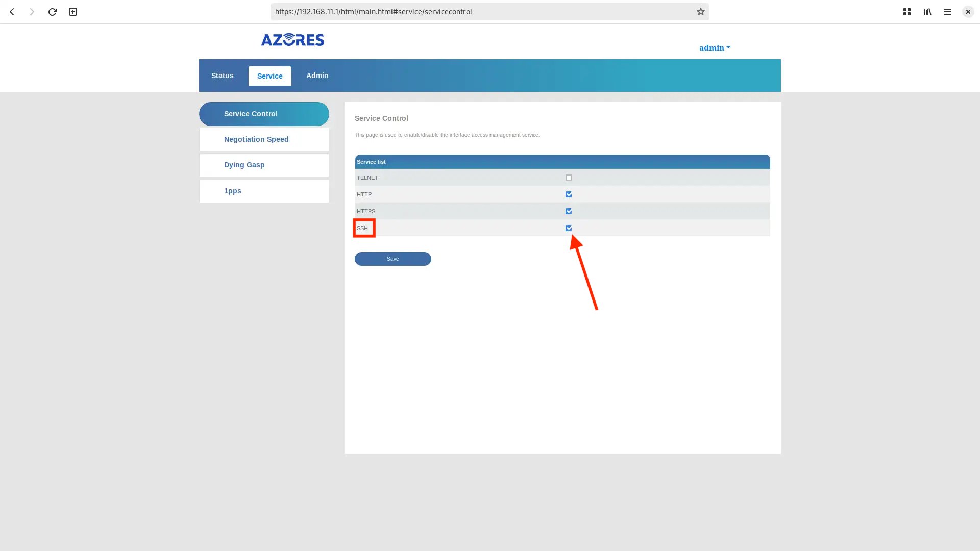Open the browser hamburger menu
This screenshot has width=980, height=551.
(947, 12)
